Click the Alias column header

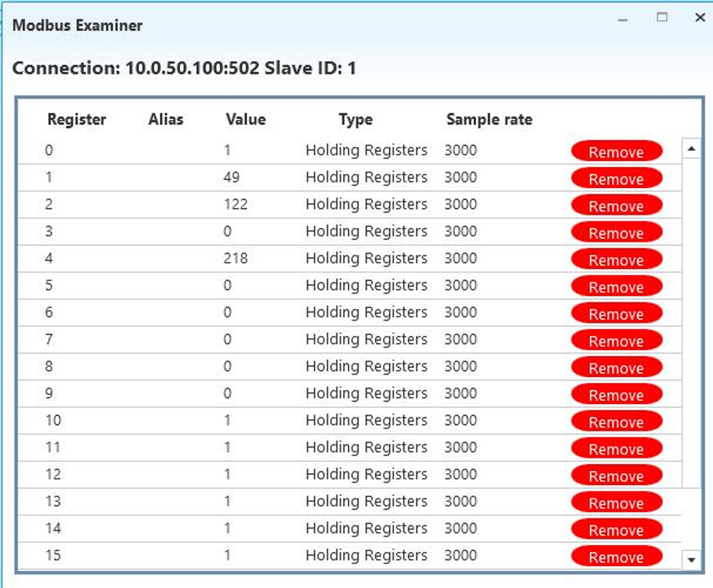[165, 119]
